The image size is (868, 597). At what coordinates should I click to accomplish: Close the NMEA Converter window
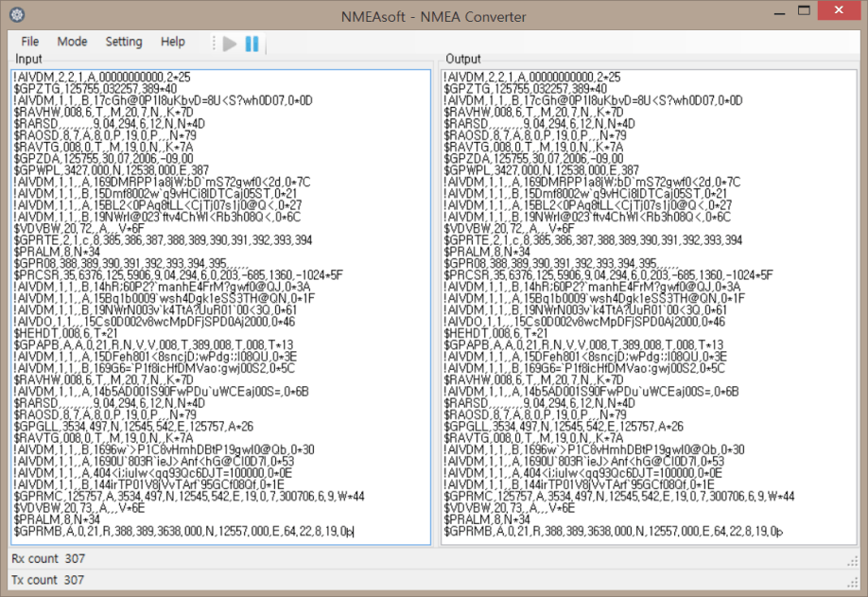pyautogui.click(x=839, y=10)
